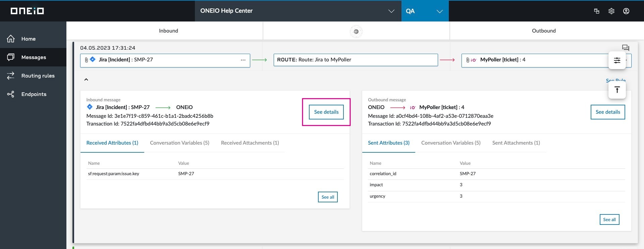Viewport: 644px width, 249px height.
Task: Click See details for outbound message
Action: [608, 112]
